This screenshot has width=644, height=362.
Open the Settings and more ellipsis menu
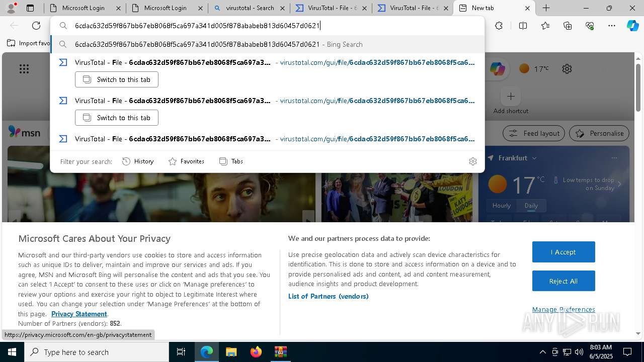click(x=612, y=26)
